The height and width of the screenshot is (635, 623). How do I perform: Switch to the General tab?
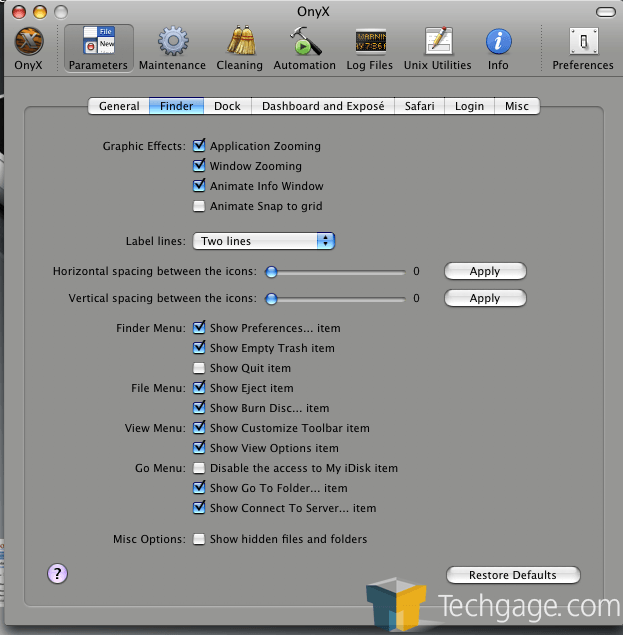[119, 106]
